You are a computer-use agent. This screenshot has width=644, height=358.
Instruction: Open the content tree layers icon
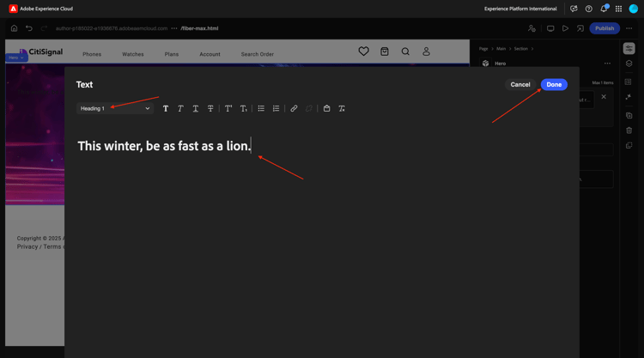(x=629, y=64)
